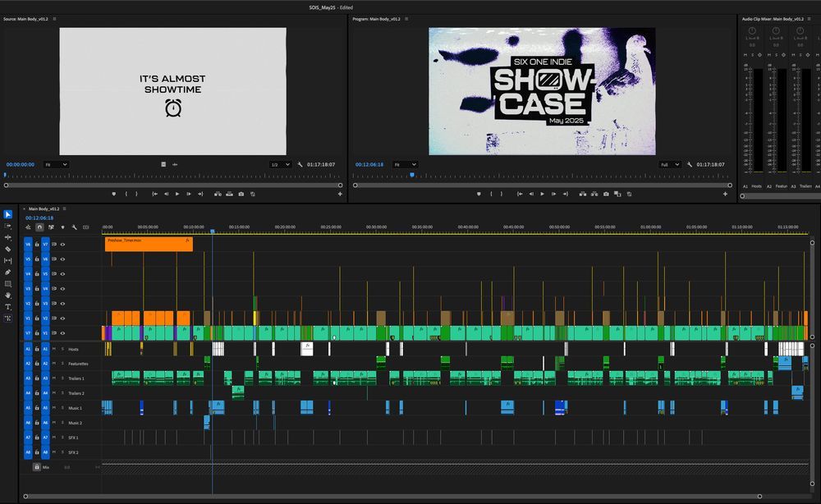
Task: Click Overwrite button in Source monitor
Action: coord(229,194)
